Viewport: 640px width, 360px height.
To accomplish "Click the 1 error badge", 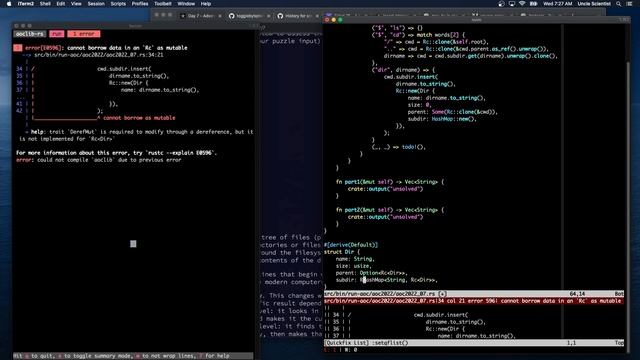I will coord(84,34).
